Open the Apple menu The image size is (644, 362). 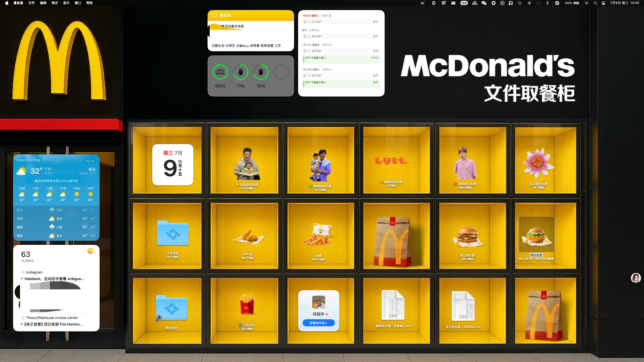(7, 3)
